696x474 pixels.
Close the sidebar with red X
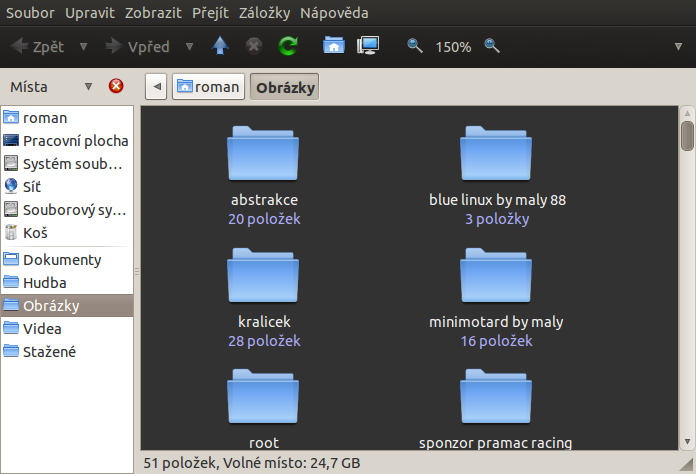click(x=116, y=86)
